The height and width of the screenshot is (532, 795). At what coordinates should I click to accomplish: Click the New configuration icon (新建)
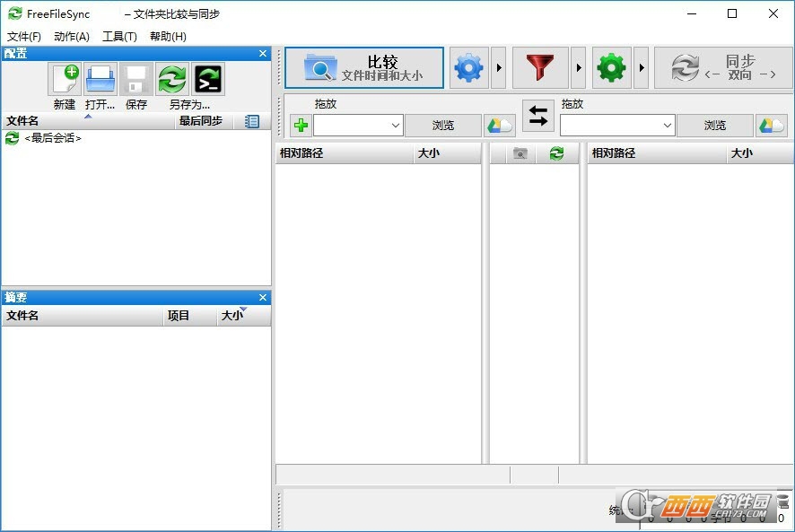[x=65, y=80]
